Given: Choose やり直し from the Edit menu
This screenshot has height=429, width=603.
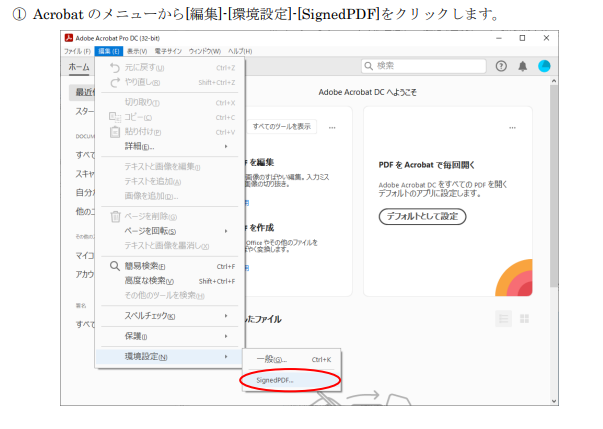Looking at the screenshot, I should [x=170, y=82].
